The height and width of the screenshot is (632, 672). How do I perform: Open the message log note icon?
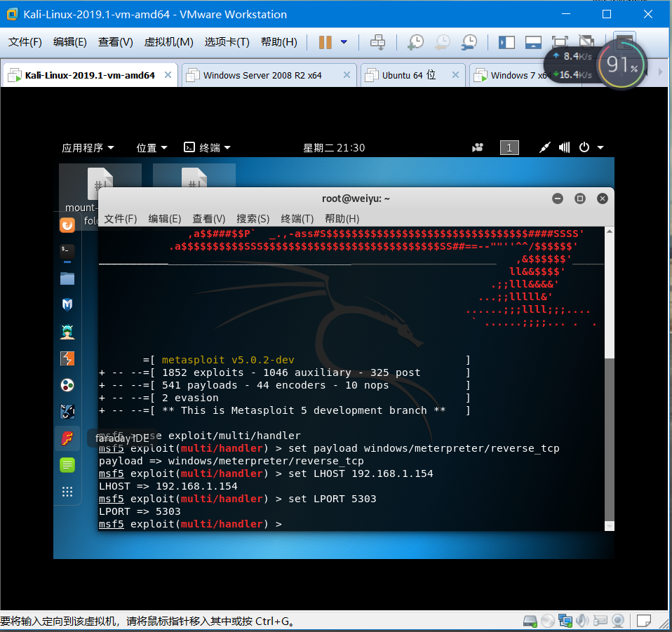pyautogui.click(x=644, y=621)
